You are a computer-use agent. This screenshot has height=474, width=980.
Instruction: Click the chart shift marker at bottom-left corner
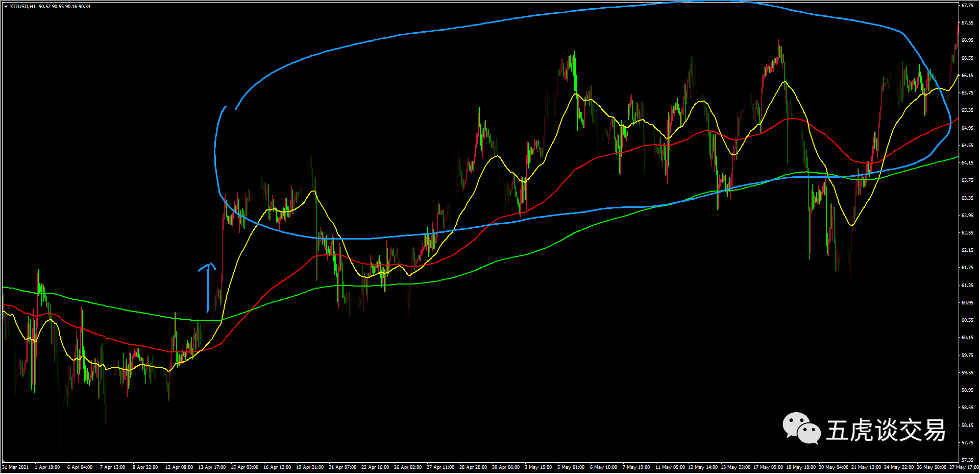(4, 461)
